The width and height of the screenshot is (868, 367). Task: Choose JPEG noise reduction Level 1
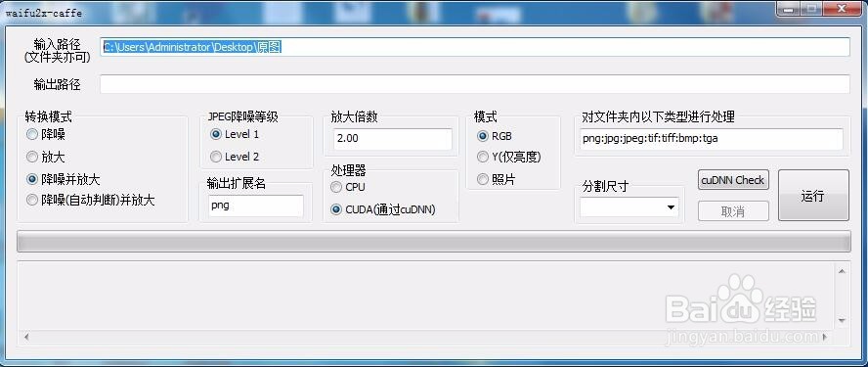pyautogui.click(x=235, y=134)
